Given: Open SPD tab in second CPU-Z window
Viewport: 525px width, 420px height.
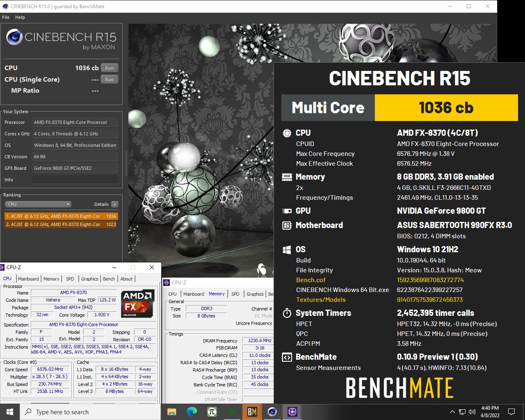Looking at the screenshot, I should 235,294.
